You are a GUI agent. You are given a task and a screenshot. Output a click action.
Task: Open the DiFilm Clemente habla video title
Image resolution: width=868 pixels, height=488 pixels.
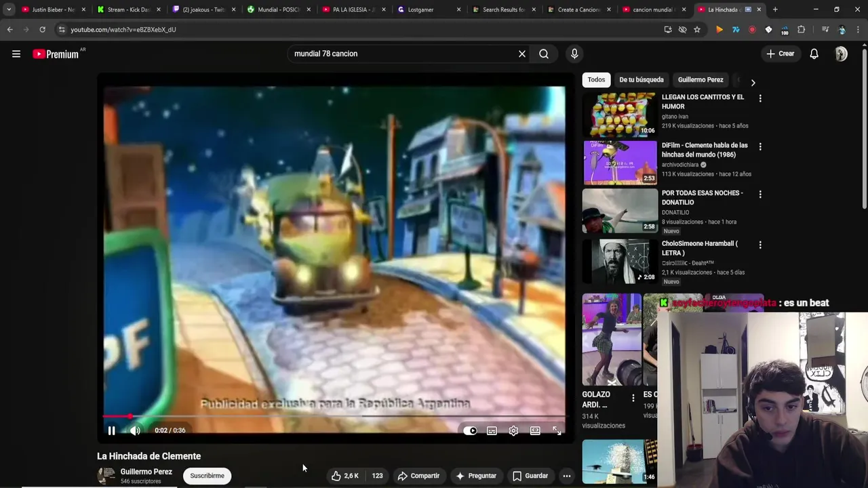705,150
